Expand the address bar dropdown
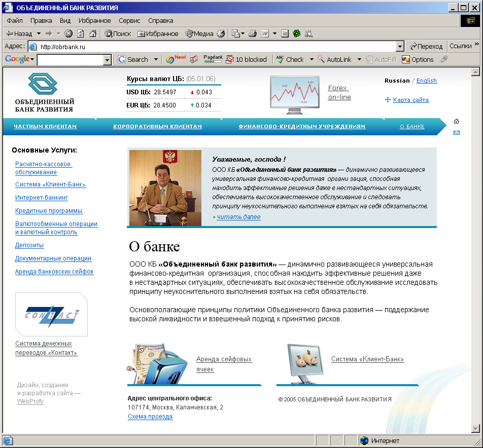483x448 pixels. coord(400,47)
